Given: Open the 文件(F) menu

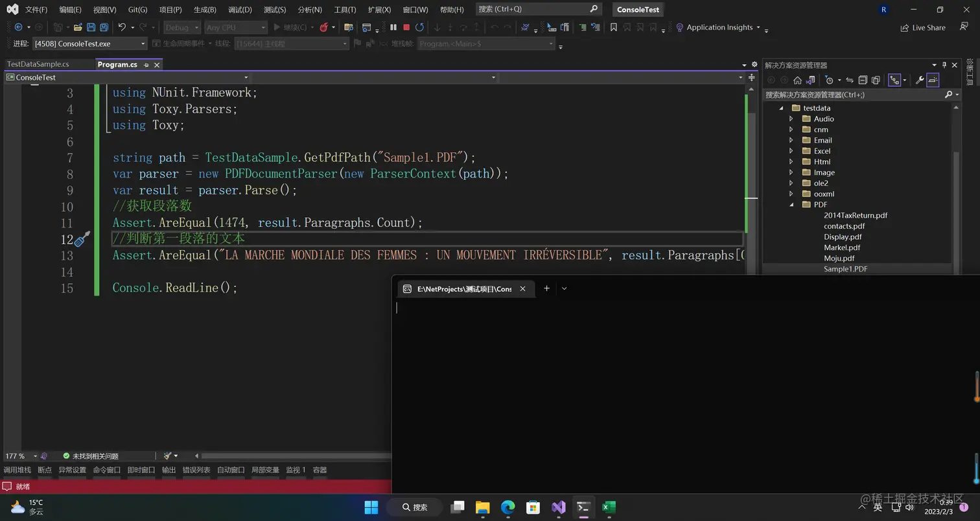Looking at the screenshot, I should [36, 10].
